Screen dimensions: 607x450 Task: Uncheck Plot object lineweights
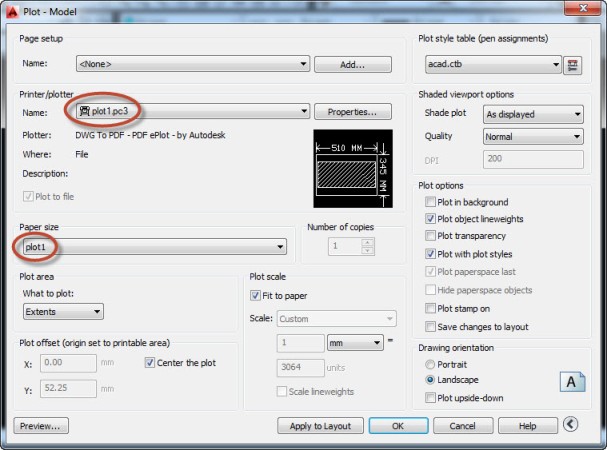(x=430, y=219)
